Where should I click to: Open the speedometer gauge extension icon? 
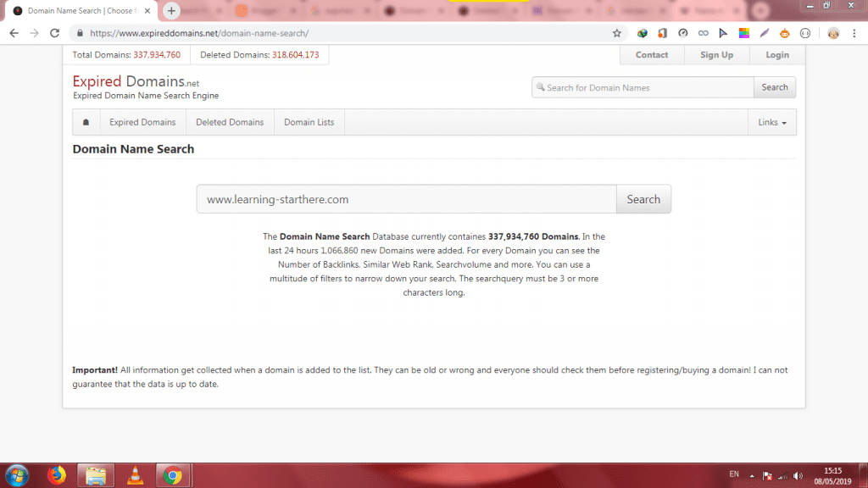pyautogui.click(x=683, y=33)
